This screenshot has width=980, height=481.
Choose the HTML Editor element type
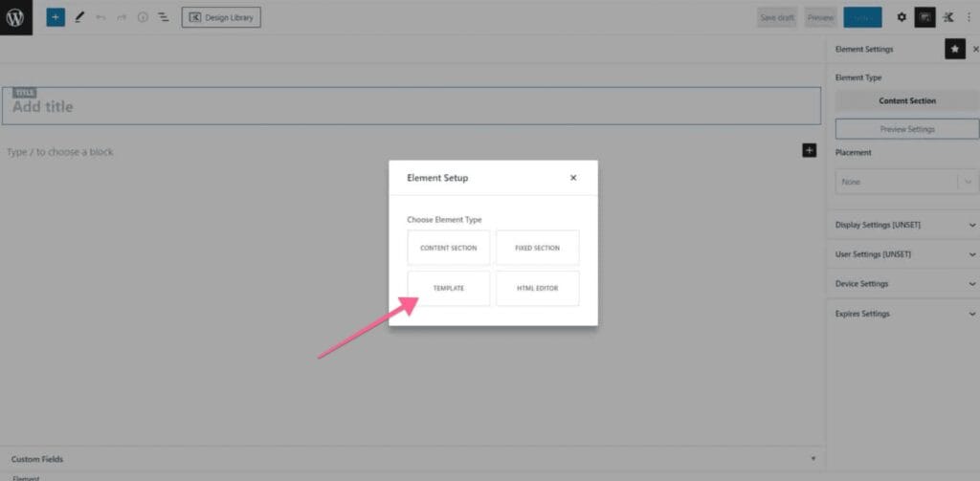tap(537, 288)
